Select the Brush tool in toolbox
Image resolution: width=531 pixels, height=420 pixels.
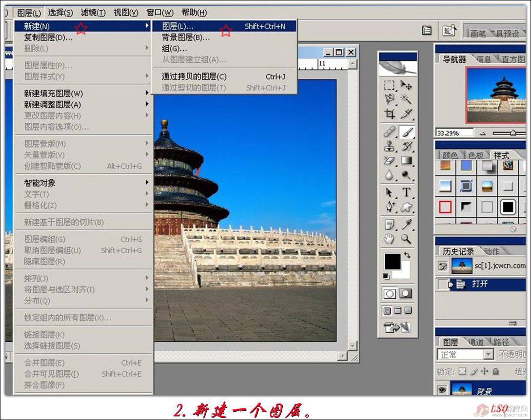pyautogui.click(x=406, y=132)
